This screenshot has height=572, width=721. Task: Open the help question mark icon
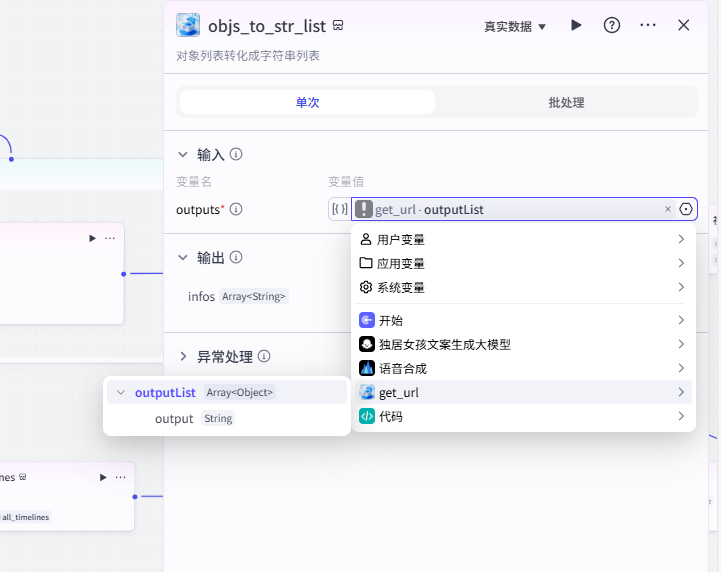[x=612, y=25]
